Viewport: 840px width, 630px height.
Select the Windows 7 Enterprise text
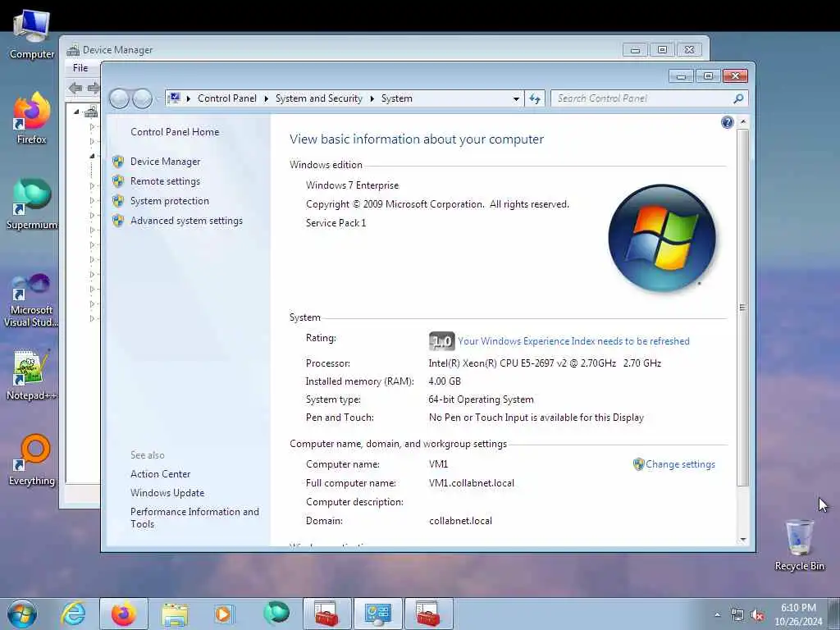pos(352,185)
